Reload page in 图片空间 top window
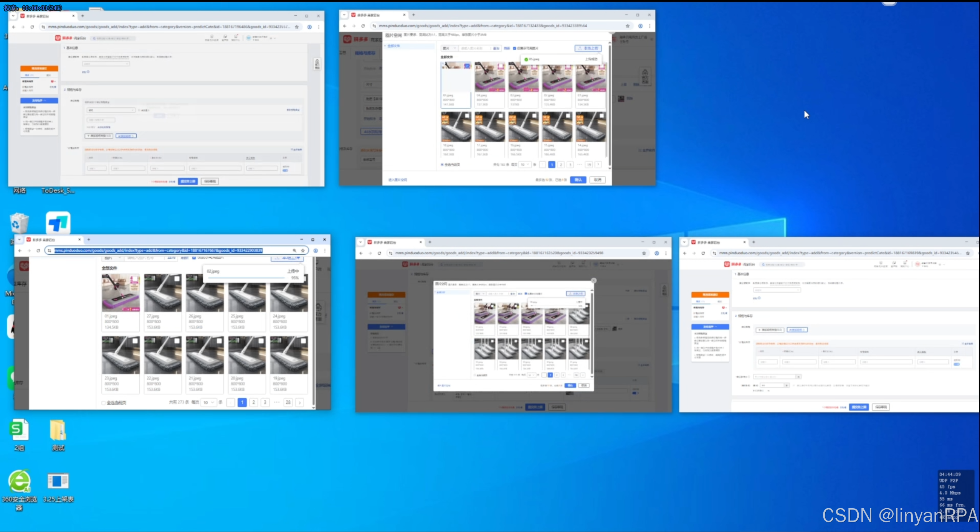 (363, 26)
